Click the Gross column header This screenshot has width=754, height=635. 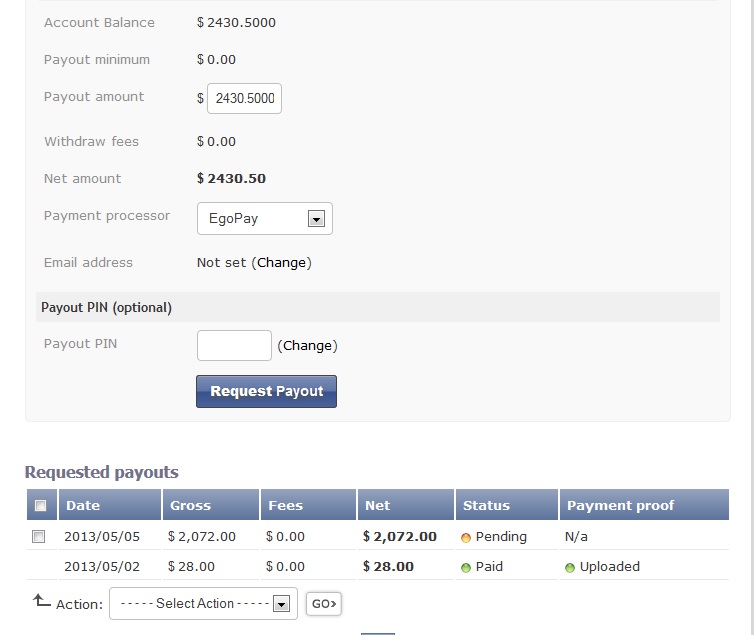pyautogui.click(x=211, y=505)
